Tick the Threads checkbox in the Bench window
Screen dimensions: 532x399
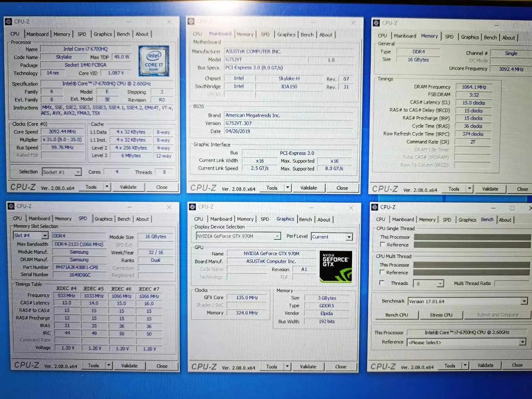382,283
